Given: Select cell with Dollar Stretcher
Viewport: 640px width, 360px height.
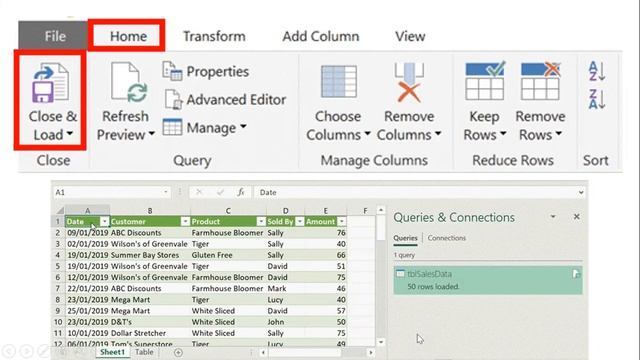Looking at the screenshot, I should [150, 333].
